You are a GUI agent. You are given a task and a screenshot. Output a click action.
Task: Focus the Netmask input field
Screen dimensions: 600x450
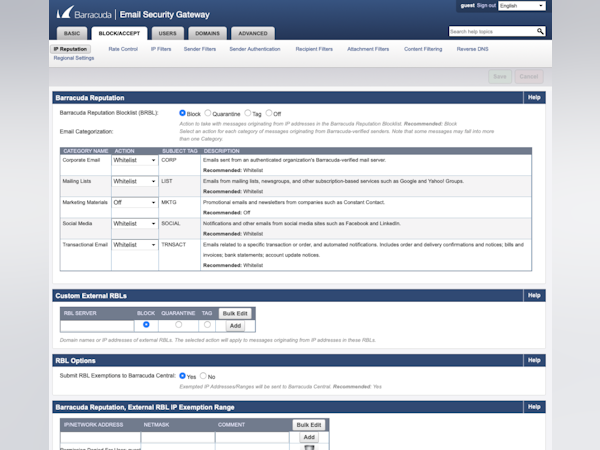[x=178, y=437]
